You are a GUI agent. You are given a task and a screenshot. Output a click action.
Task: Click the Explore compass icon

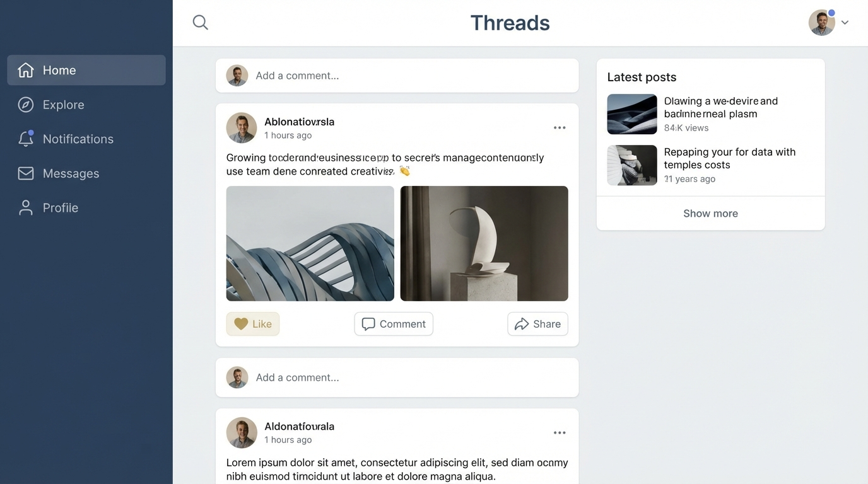coord(26,105)
